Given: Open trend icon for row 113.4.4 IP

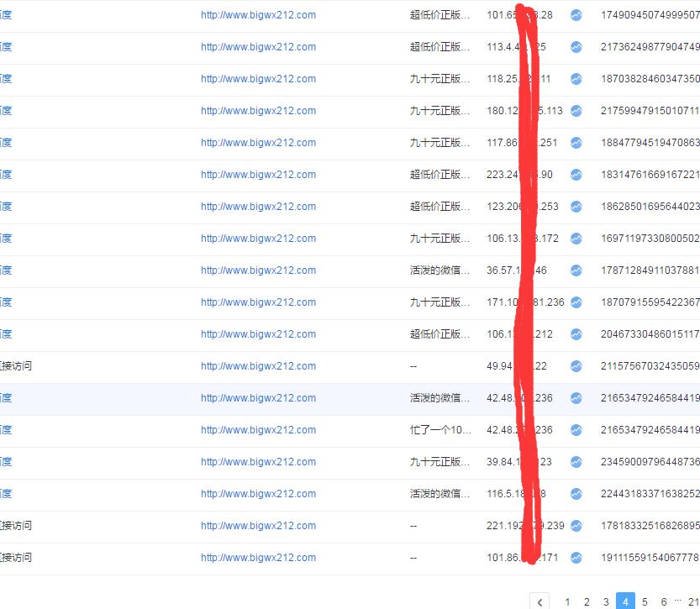Looking at the screenshot, I should pos(576,47).
